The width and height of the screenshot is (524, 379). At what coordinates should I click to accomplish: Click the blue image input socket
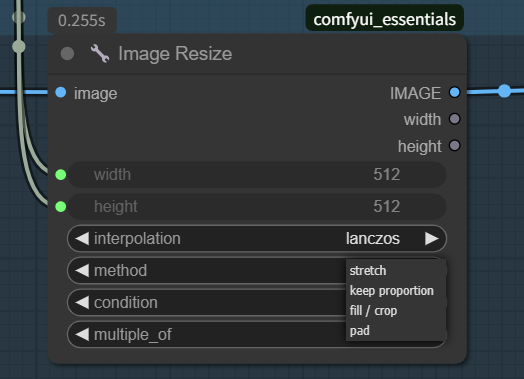point(60,93)
